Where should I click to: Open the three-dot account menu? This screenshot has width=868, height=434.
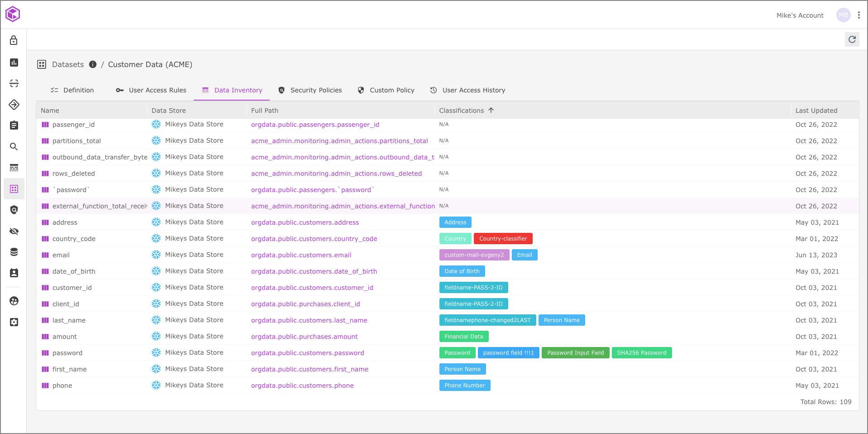[x=858, y=15]
